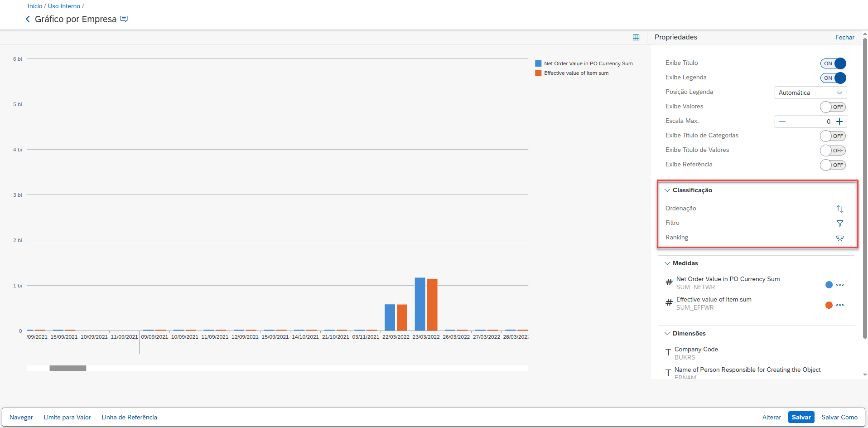Click the Fechar link in Propriedades panel
This screenshot has width=868, height=428.
(x=844, y=37)
